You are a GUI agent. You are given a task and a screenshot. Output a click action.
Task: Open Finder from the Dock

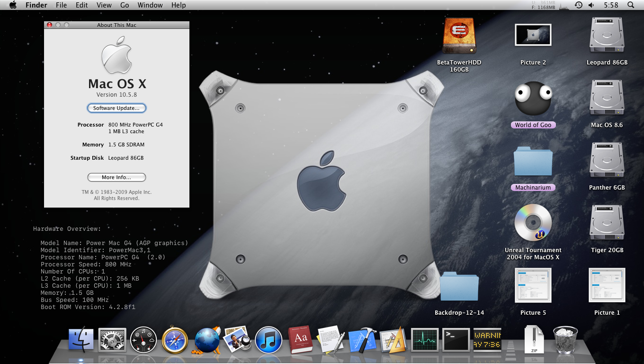(81, 340)
